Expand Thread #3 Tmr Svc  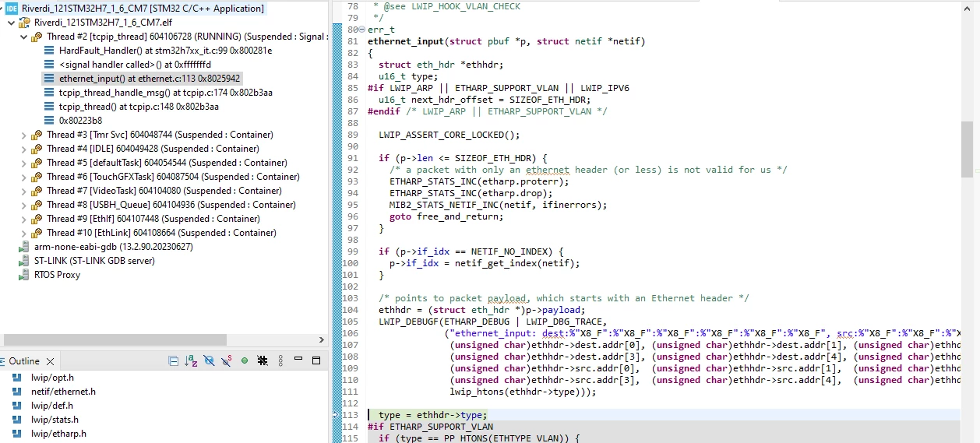click(x=24, y=135)
